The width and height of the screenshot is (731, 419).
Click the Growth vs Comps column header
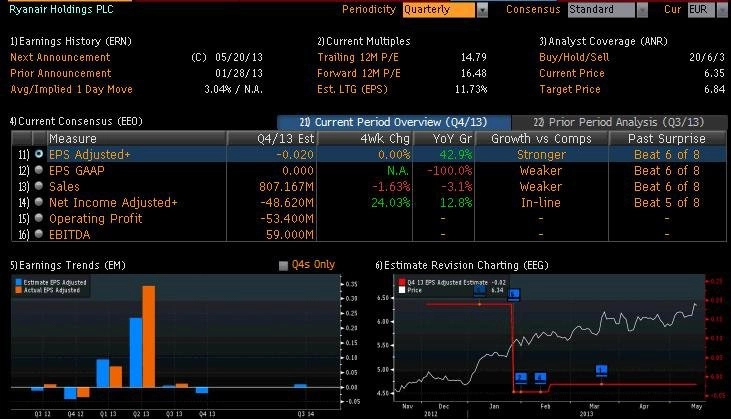click(541, 138)
